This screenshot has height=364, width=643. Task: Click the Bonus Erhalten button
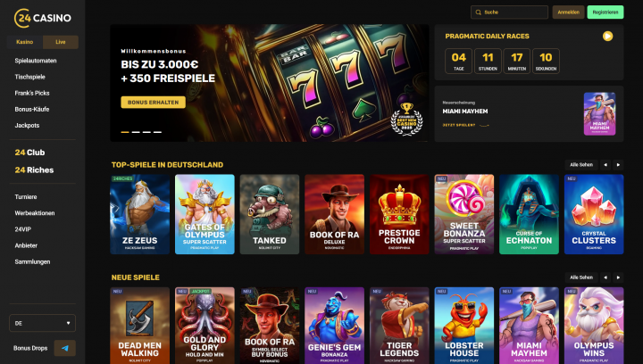(x=153, y=102)
